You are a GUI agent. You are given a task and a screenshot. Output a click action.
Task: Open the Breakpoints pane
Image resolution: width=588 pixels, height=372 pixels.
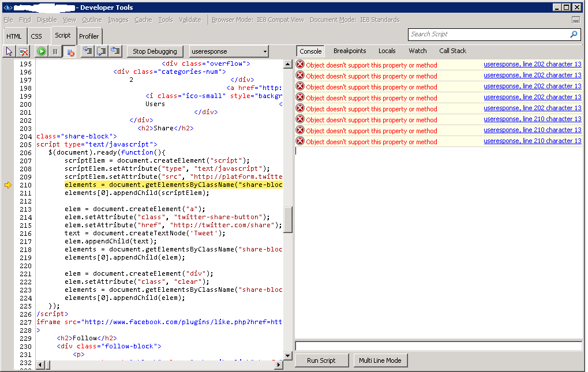[350, 51]
